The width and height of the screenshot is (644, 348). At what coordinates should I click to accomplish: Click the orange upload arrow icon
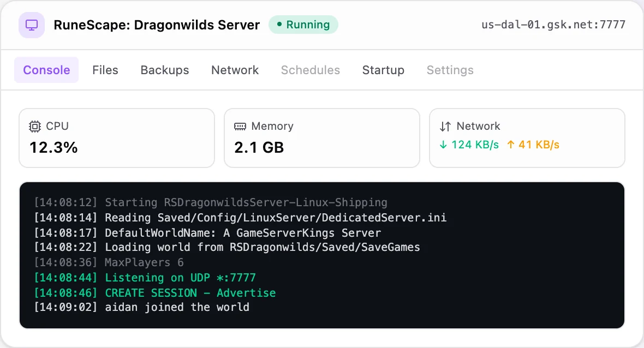tap(510, 145)
